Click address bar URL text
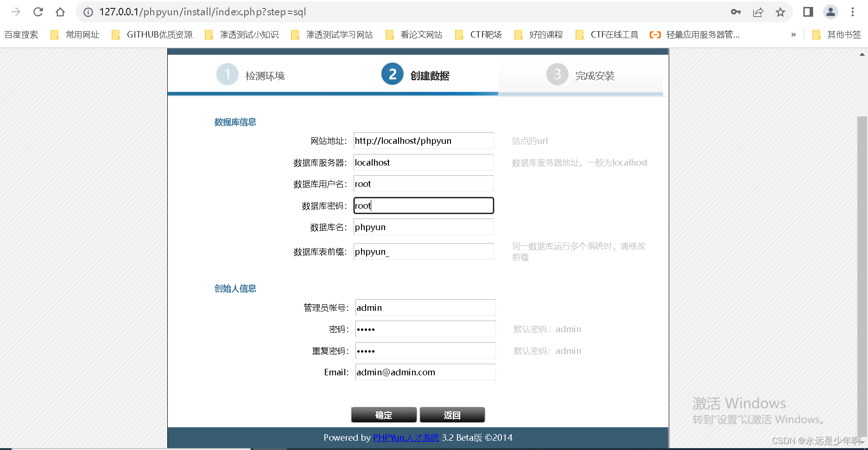This screenshot has height=450, width=868. [203, 12]
